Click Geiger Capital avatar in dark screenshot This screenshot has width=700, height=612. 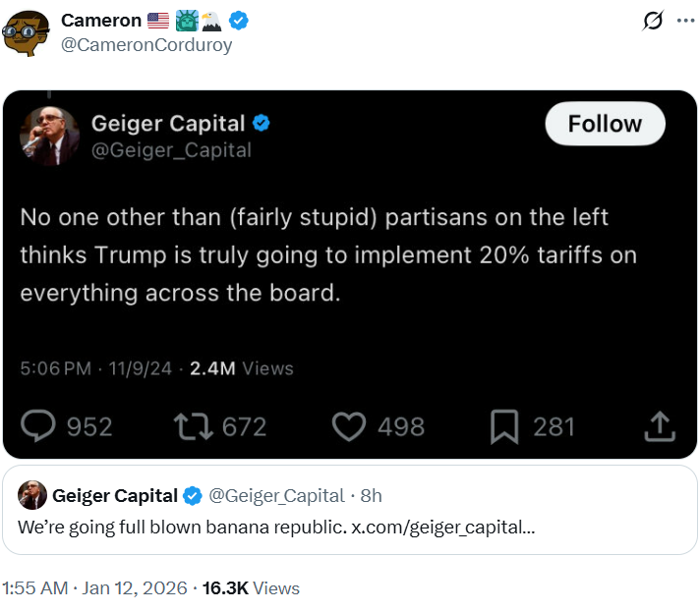48,136
